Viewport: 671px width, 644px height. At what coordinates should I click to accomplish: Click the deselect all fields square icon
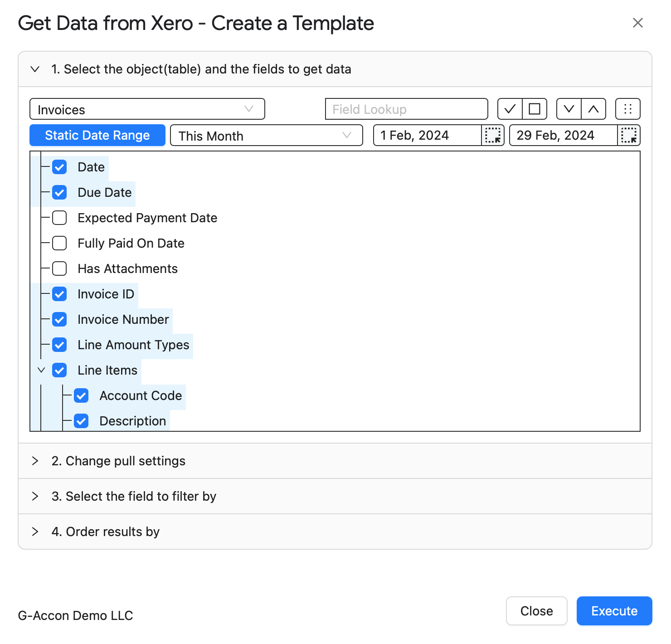tap(535, 109)
